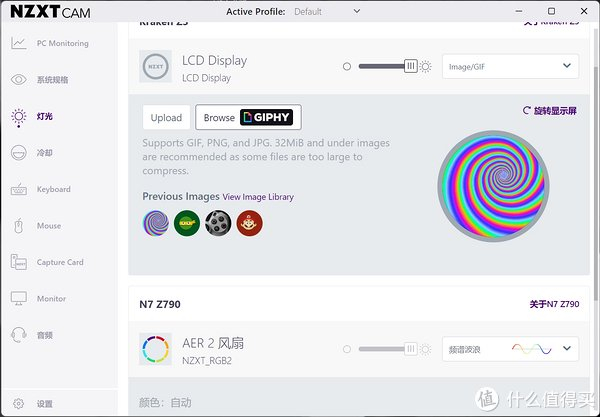
Task: Click the LCD Display NZXT device icon
Action: tap(155, 67)
